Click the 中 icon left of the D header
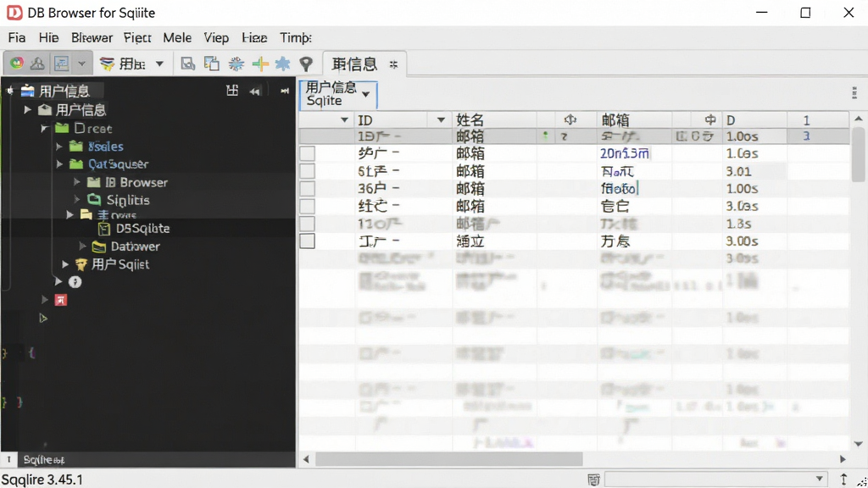 [710, 119]
